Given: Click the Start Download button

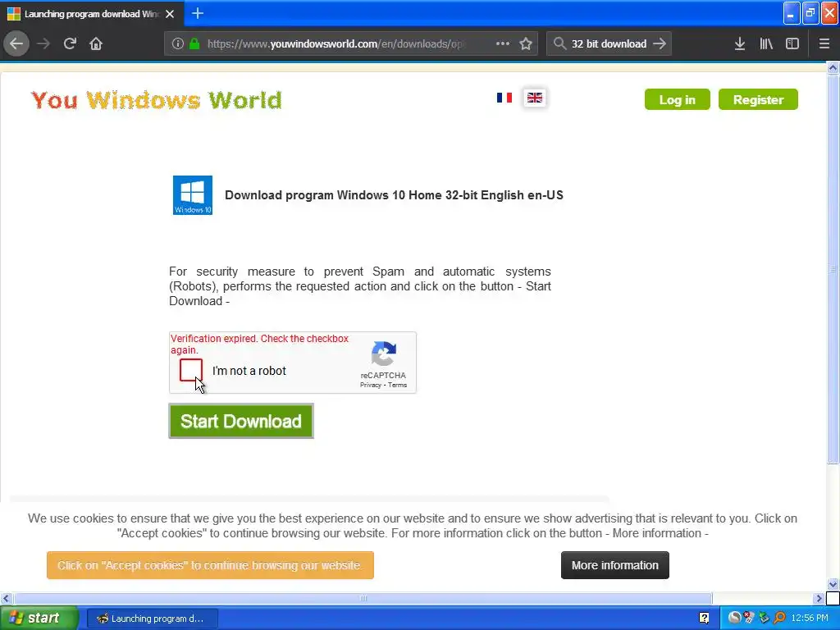Looking at the screenshot, I should tap(241, 421).
